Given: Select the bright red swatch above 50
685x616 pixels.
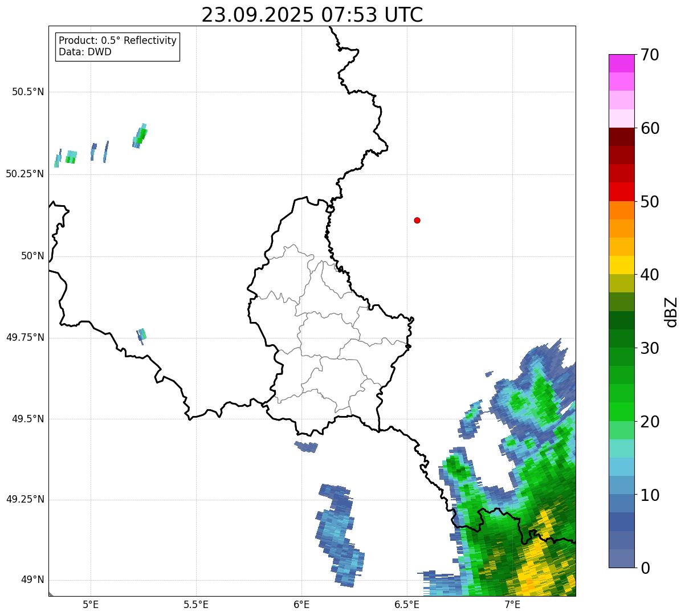Looking at the screenshot, I should pyautogui.click(x=622, y=191).
